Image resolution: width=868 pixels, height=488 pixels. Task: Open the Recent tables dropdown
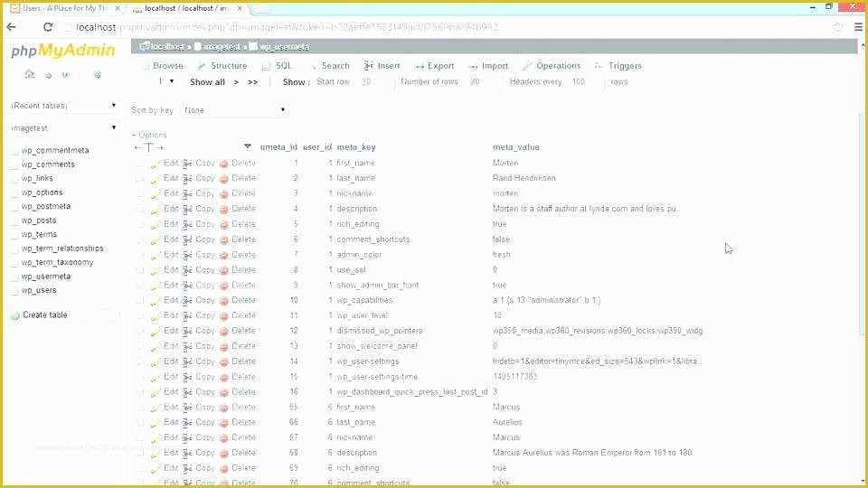click(x=63, y=105)
